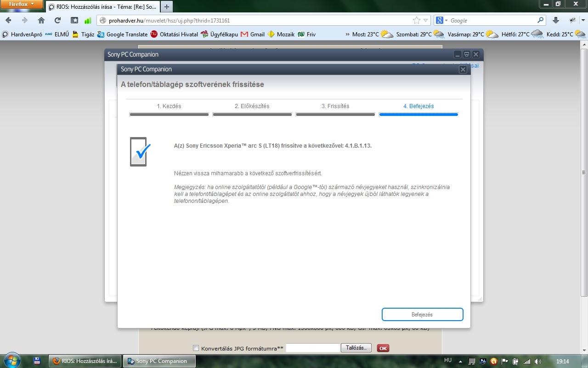The image size is (588, 368).
Task: Toggle Konvertálás JPG formátumra checkbox
Action: click(x=196, y=348)
